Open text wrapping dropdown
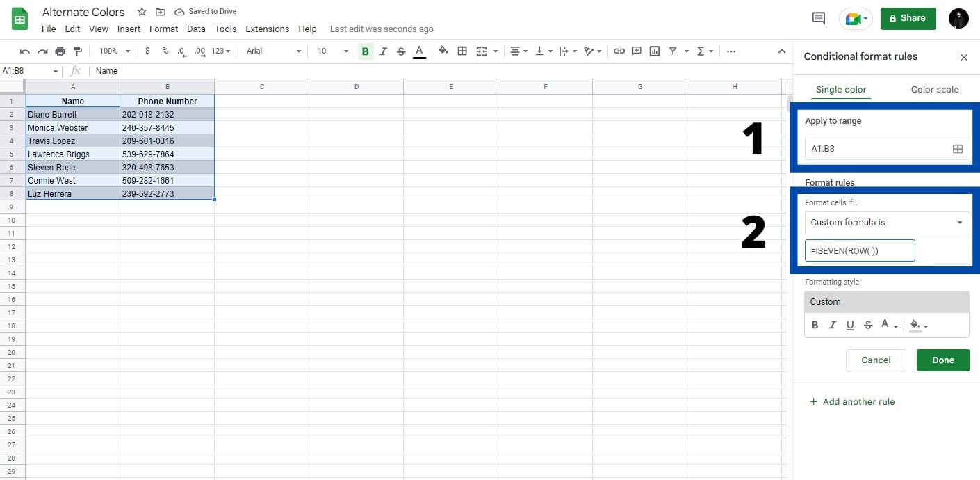This screenshot has height=480, width=980. (x=568, y=51)
